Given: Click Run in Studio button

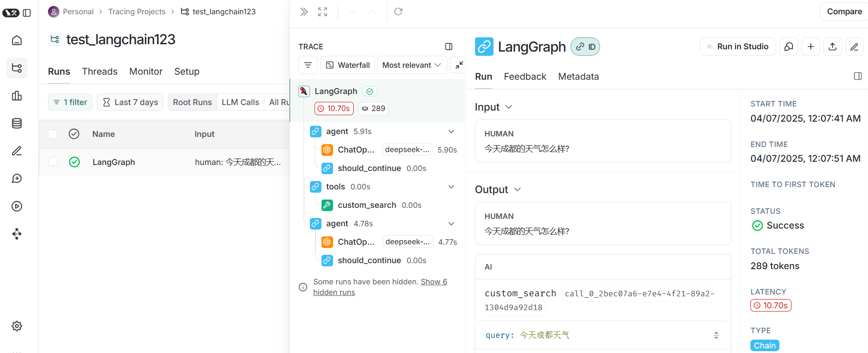Looking at the screenshot, I should click(738, 47).
